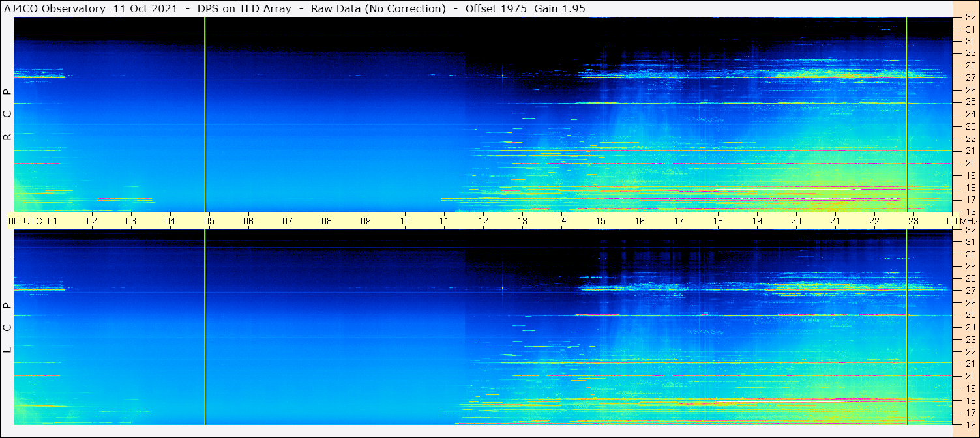Click the 'Offset 1975' header value
The width and height of the screenshot is (980, 438).
tap(494, 8)
